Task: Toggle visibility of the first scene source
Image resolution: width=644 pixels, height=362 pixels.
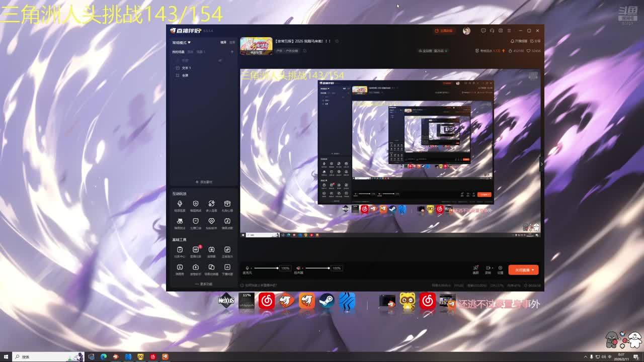Action: (x=220, y=60)
